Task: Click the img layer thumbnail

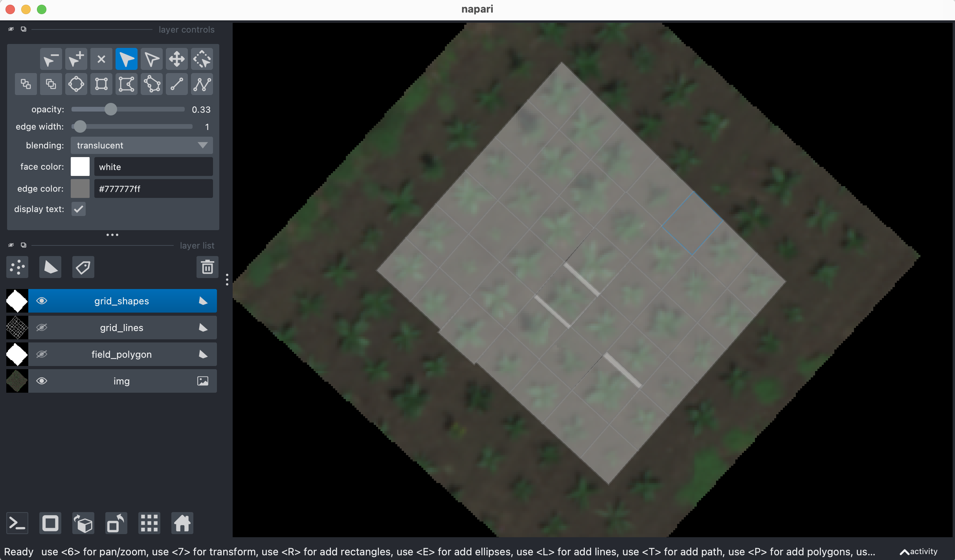Action: point(17,381)
